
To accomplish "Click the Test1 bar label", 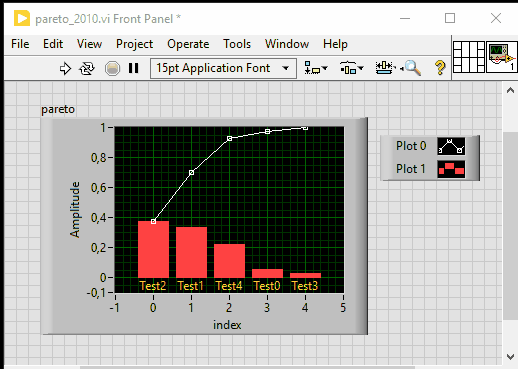I will click(190, 286).
